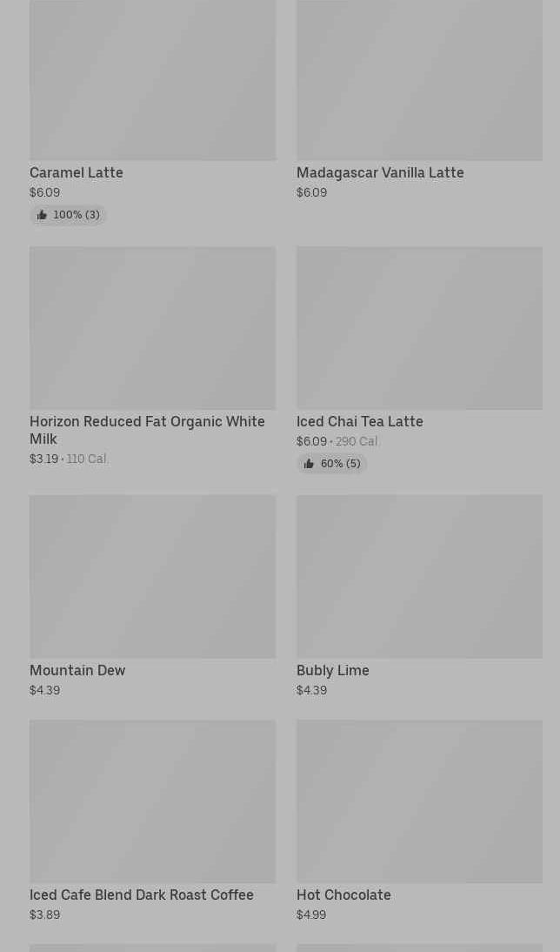Viewport: 560px width, 952px height.
Task: Click the $4.99 price under Hot Chocolate
Action: click(x=311, y=915)
